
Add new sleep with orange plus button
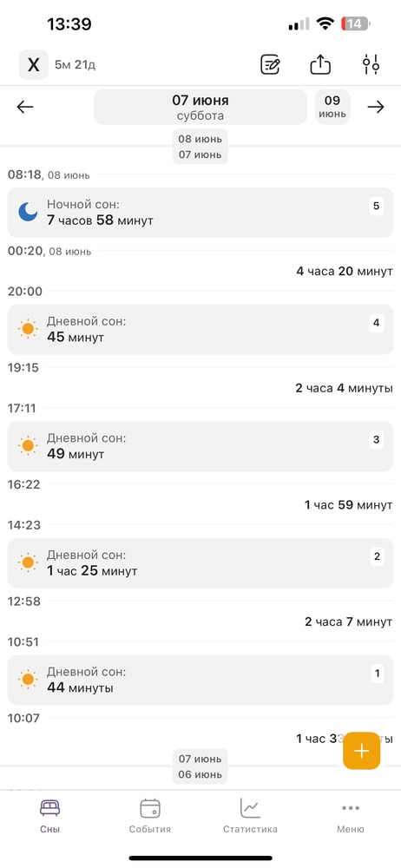click(362, 751)
